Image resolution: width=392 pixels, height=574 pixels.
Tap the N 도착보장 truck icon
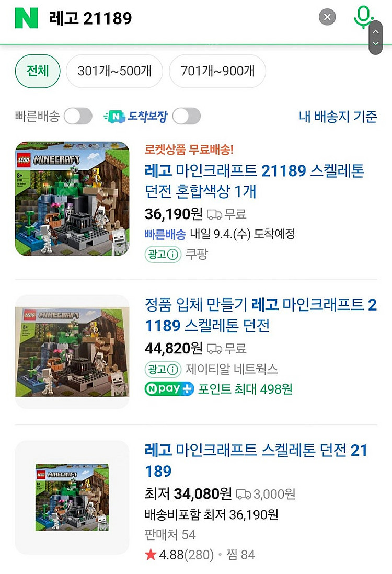(x=114, y=117)
